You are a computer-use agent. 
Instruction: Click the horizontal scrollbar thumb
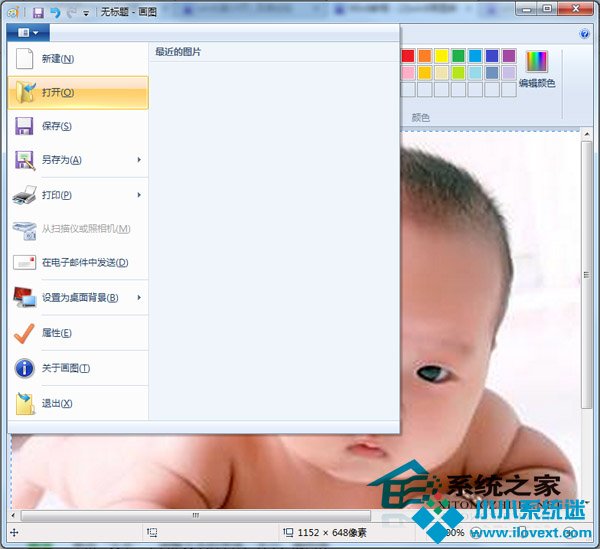pos(196,515)
